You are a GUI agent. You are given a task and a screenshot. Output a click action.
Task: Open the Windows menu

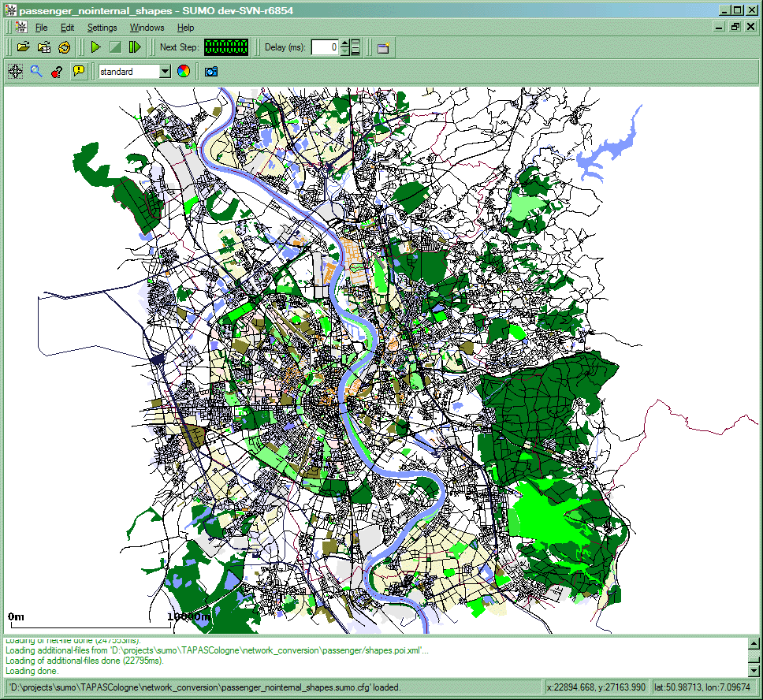(147, 28)
